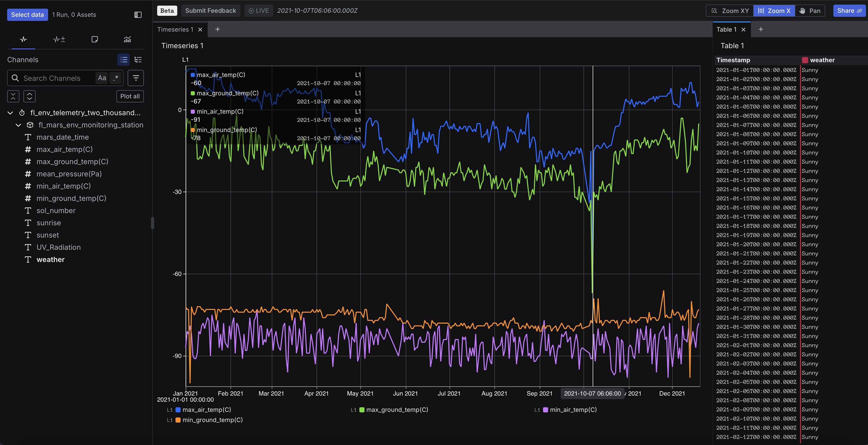The width and height of the screenshot is (868, 445).
Task: Click the max_ground_temp(C) green legend swatch
Action: point(362,410)
